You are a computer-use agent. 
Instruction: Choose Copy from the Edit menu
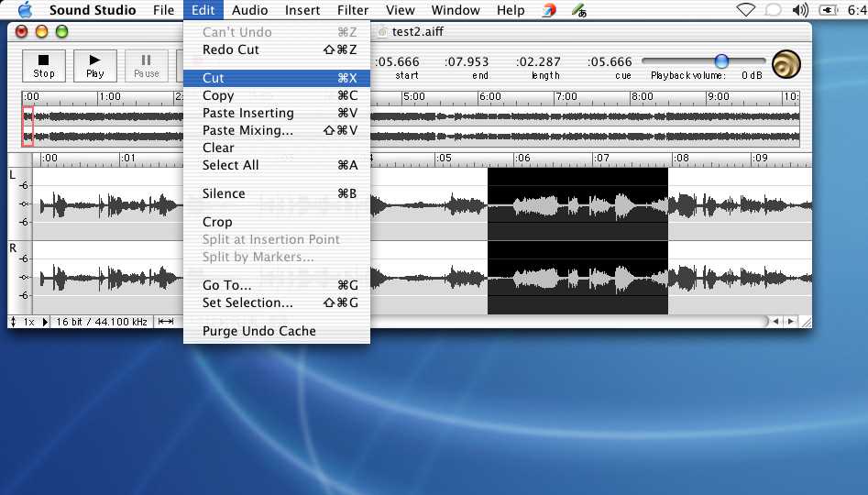(x=277, y=95)
